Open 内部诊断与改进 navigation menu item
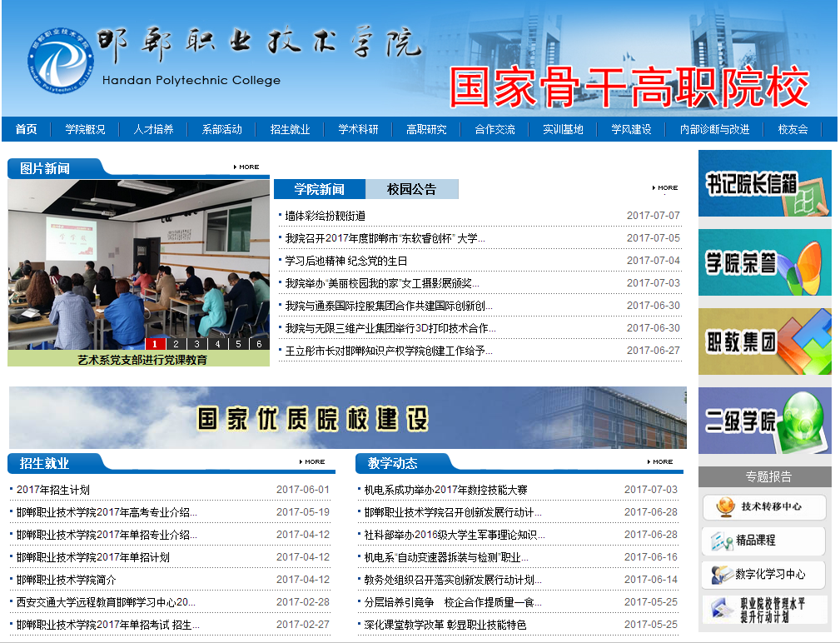Screen dimensions: 840x643 [714, 129]
